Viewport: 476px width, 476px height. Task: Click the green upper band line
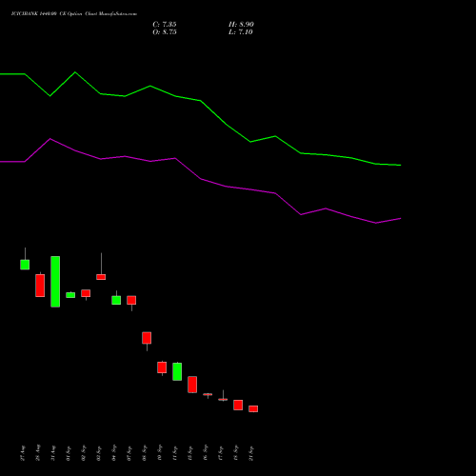pos(201,101)
